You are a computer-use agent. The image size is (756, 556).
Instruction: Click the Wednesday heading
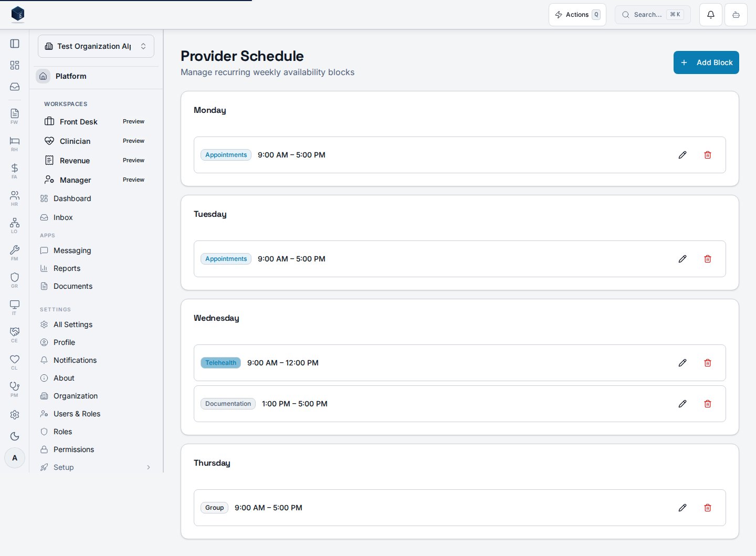pos(216,318)
